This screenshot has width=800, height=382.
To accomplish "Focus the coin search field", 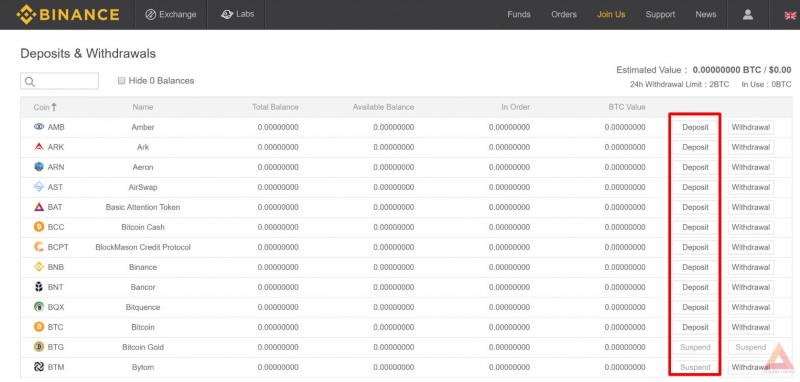I will pos(59,81).
